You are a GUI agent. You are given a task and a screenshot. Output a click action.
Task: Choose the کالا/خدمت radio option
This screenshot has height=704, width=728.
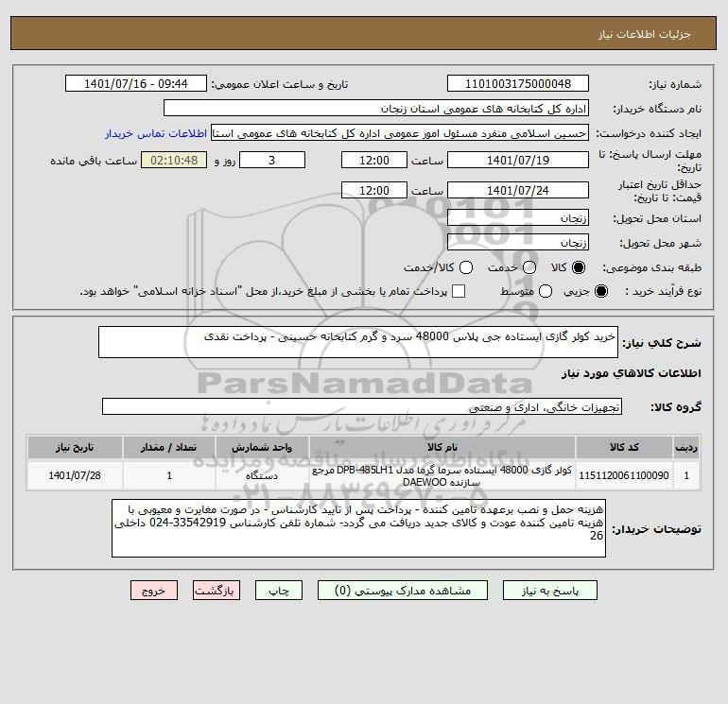point(466,267)
